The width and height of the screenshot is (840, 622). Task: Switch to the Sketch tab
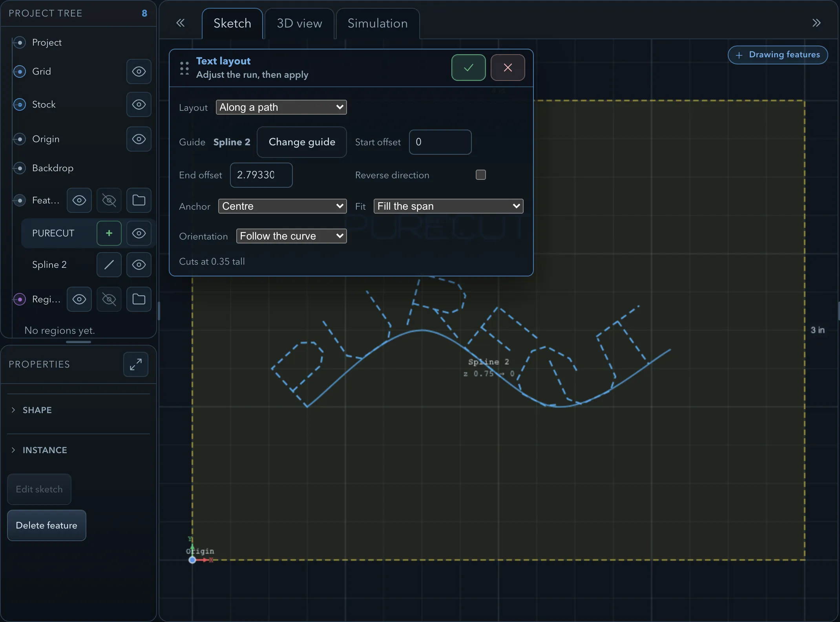tap(232, 24)
